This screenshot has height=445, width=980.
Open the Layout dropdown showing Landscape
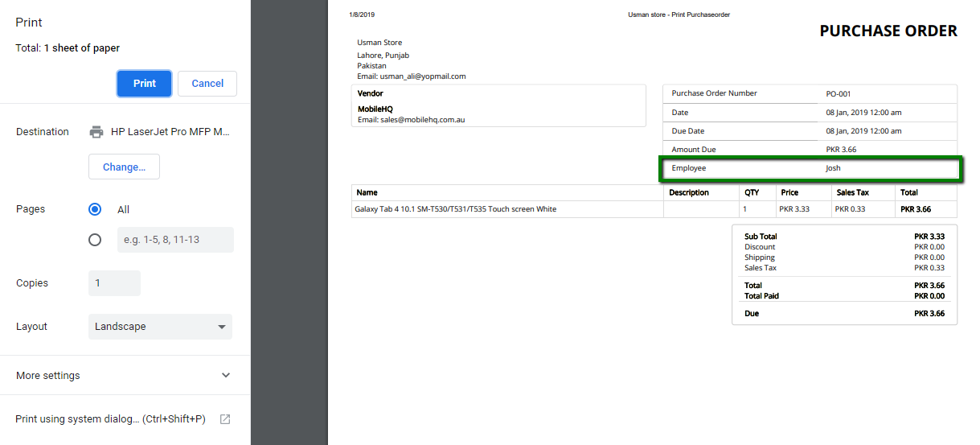tap(160, 327)
